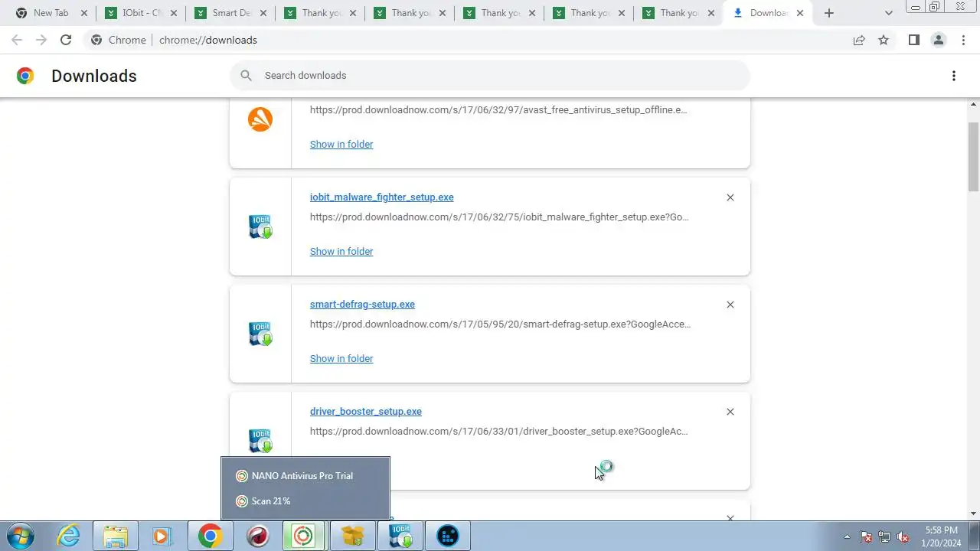Show iobit_malware_fighter_setup.exe in folder
Screen dimensions: 980x551
pos(341,251)
